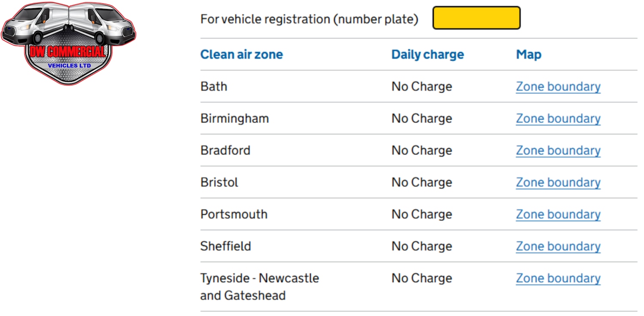Viewport: 644px width, 316px height.
Task: Follow the Bristol zone boundary link
Action: [558, 183]
